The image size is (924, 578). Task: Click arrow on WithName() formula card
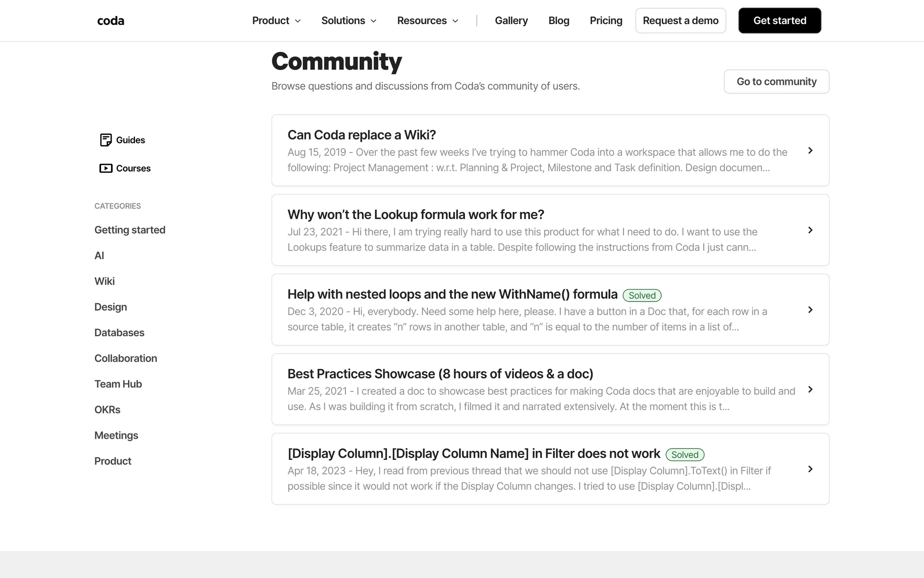810,310
